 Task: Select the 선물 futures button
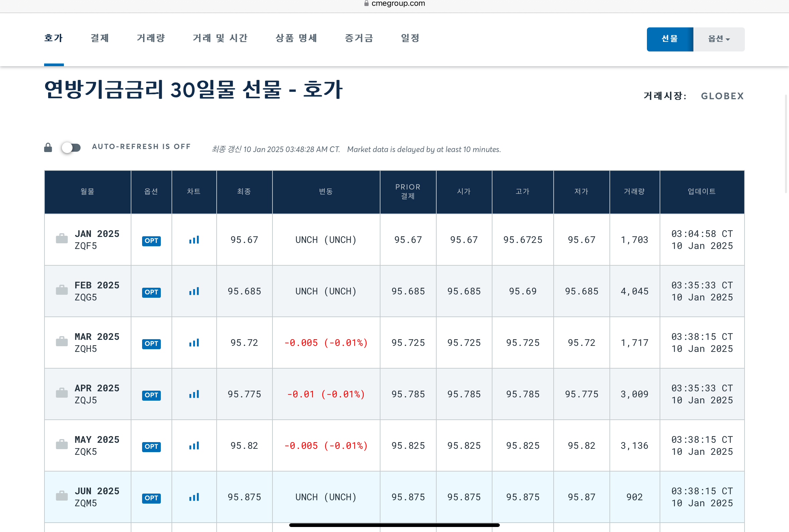click(x=670, y=39)
